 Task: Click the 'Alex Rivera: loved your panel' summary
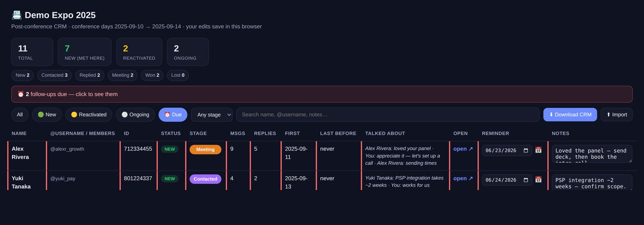[x=403, y=156]
